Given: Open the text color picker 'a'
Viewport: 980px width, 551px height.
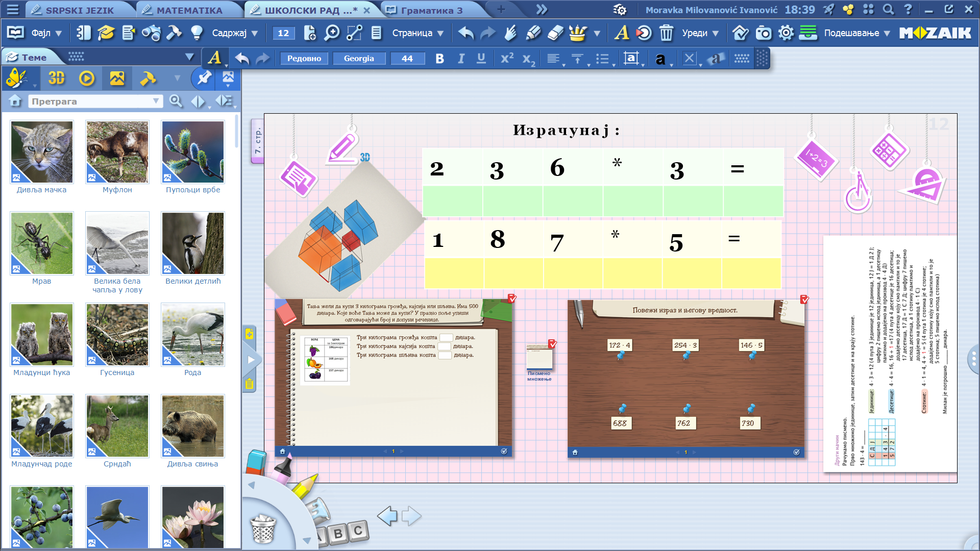Looking at the screenshot, I should (661, 58).
